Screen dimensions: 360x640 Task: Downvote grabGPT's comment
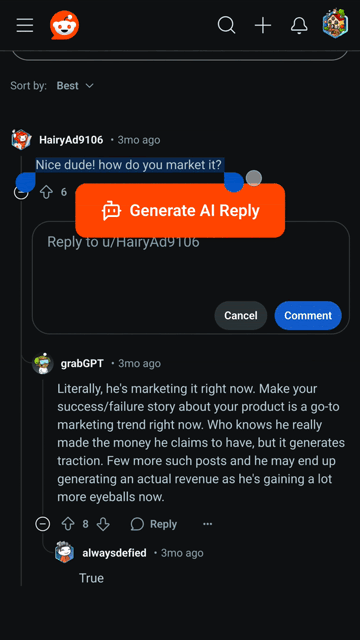coord(103,524)
